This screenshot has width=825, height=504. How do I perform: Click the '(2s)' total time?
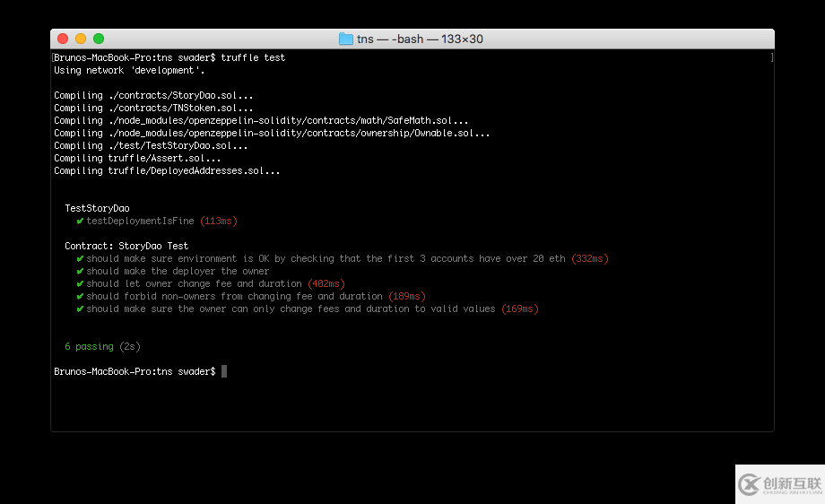[130, 347]
